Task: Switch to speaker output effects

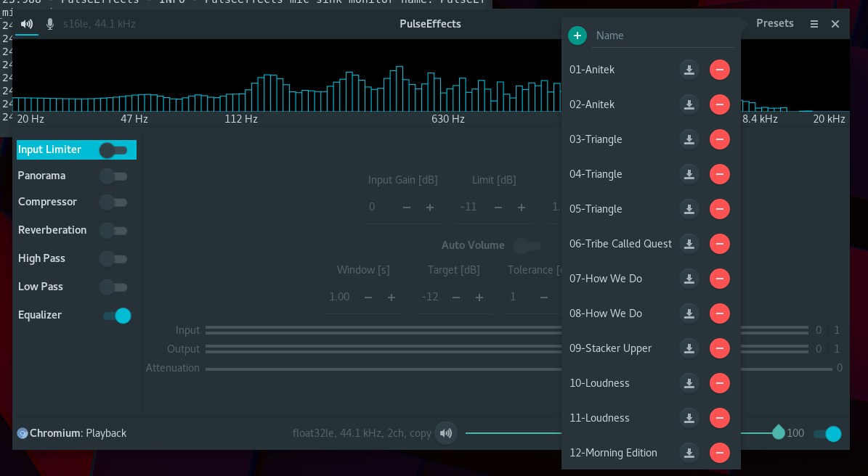Action: (x=27, y=24)
